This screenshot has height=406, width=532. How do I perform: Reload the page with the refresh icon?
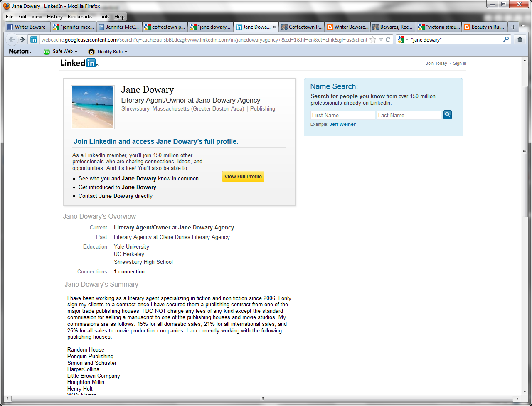click(388, 40)
